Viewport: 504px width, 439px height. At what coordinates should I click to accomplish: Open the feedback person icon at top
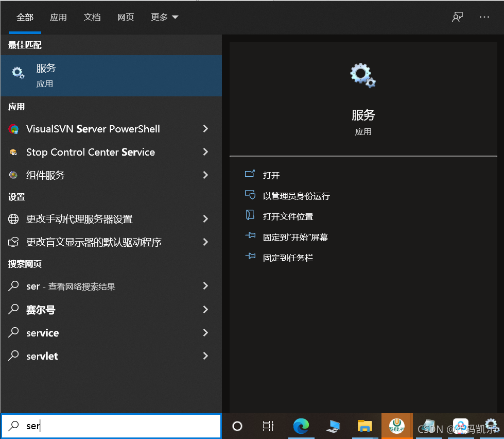tap(457, 17)
